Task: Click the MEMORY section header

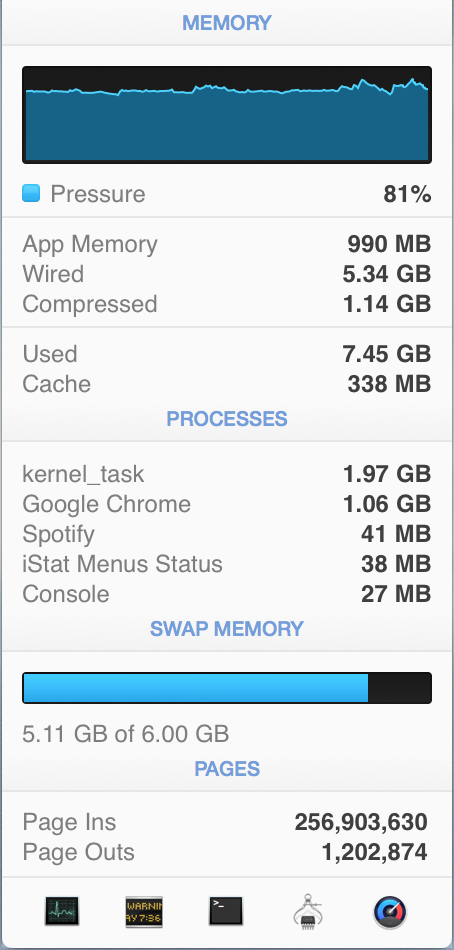Action: pos(227,23)
